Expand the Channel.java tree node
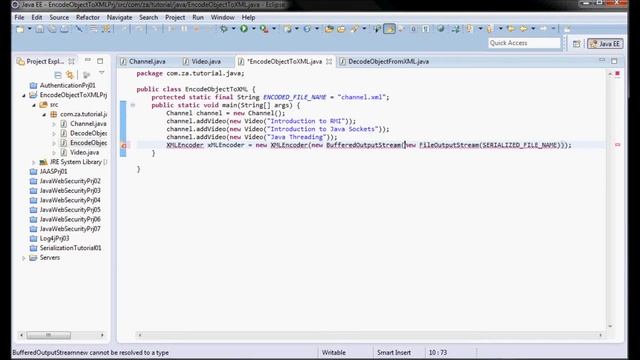The image size is (640, 360). tap(54, 124)
